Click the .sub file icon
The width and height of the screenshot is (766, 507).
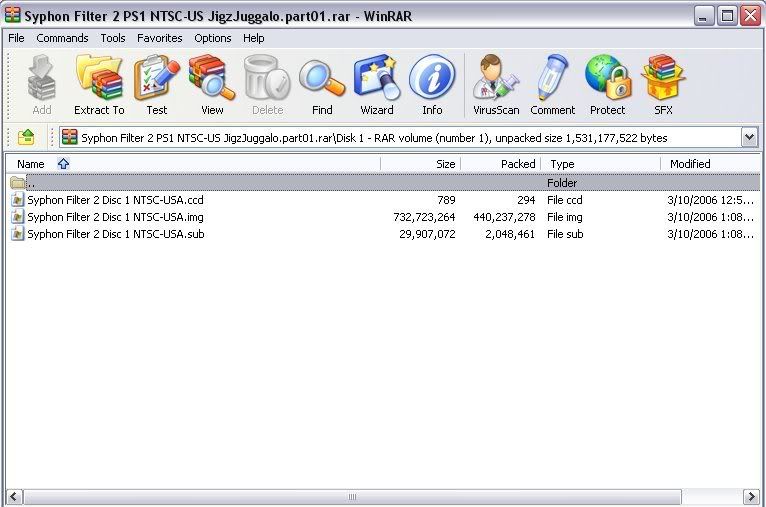18,234
